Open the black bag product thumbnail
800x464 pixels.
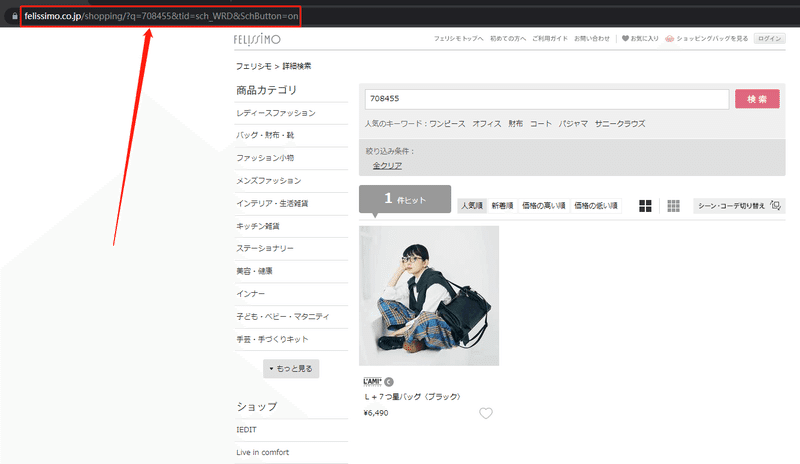pyautogui.click(x=429, y=296)
